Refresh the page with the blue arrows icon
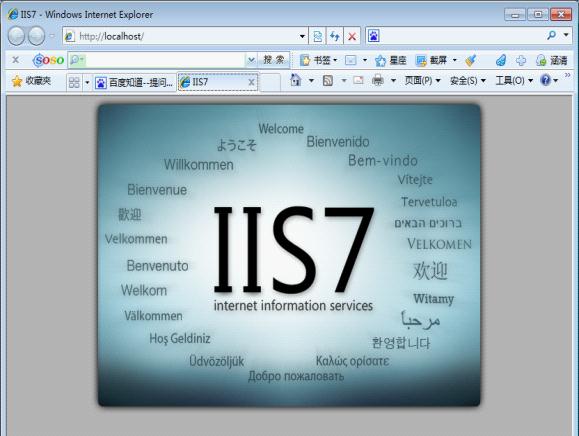This screenshot has height=436, width=579. 335,36
